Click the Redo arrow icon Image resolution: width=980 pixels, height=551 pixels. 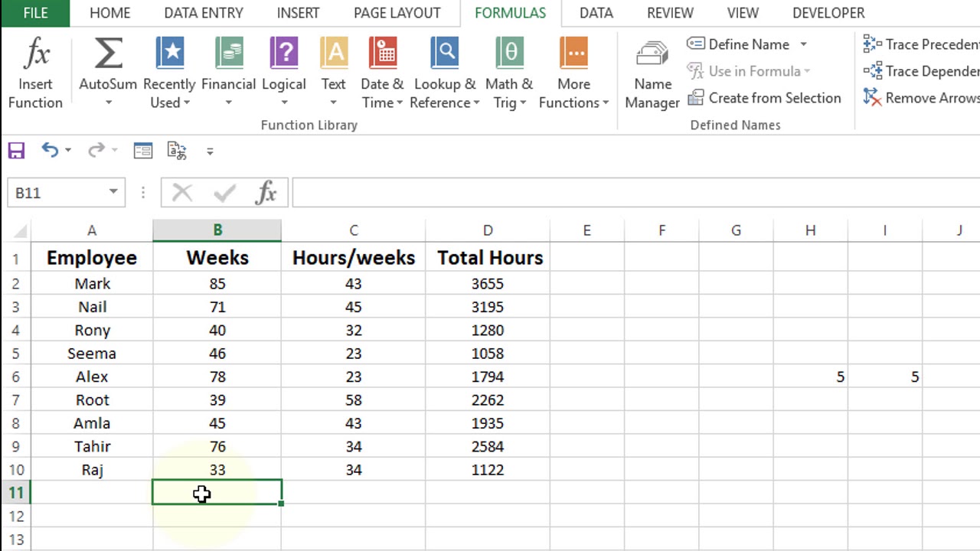(x=96, y=151)
